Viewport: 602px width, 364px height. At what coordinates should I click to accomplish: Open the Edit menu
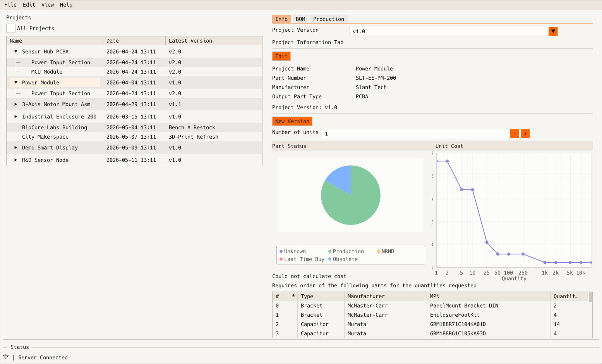click(x=29, y=5)
